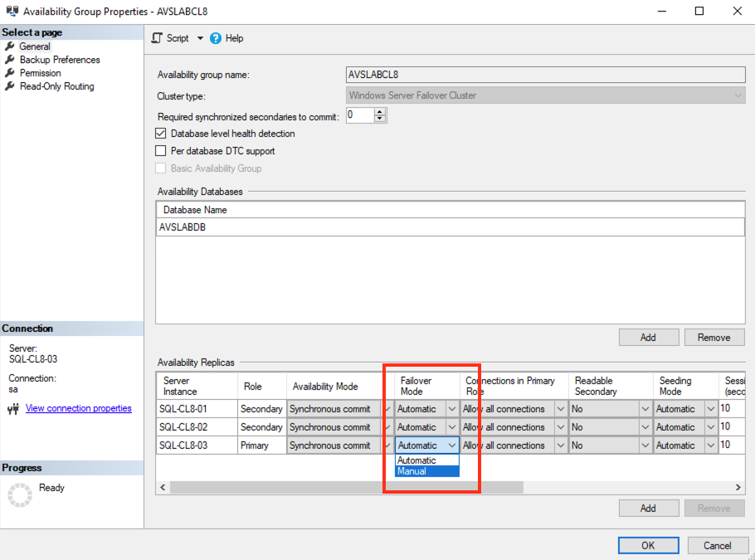The image size is (755, 560).
Task: Choose Manual in the failover dropdown list
Action: (x=427, y=471)
